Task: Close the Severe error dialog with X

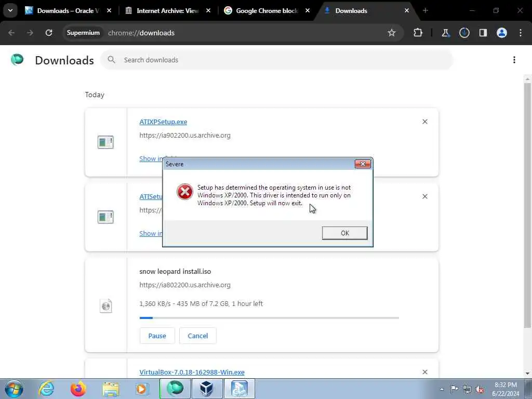Action: pos(363,164)
